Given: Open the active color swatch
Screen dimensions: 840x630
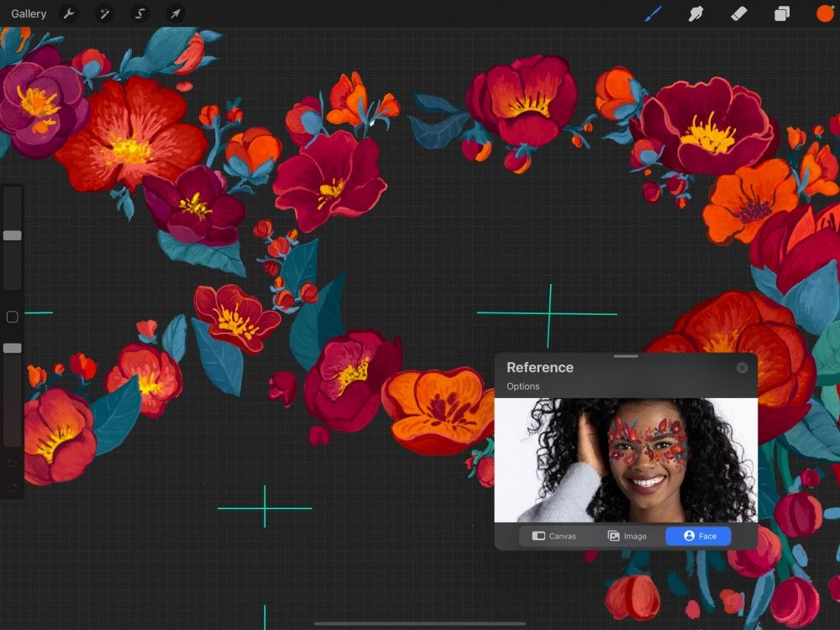Looking at the screenshot, I should [824, 13].
